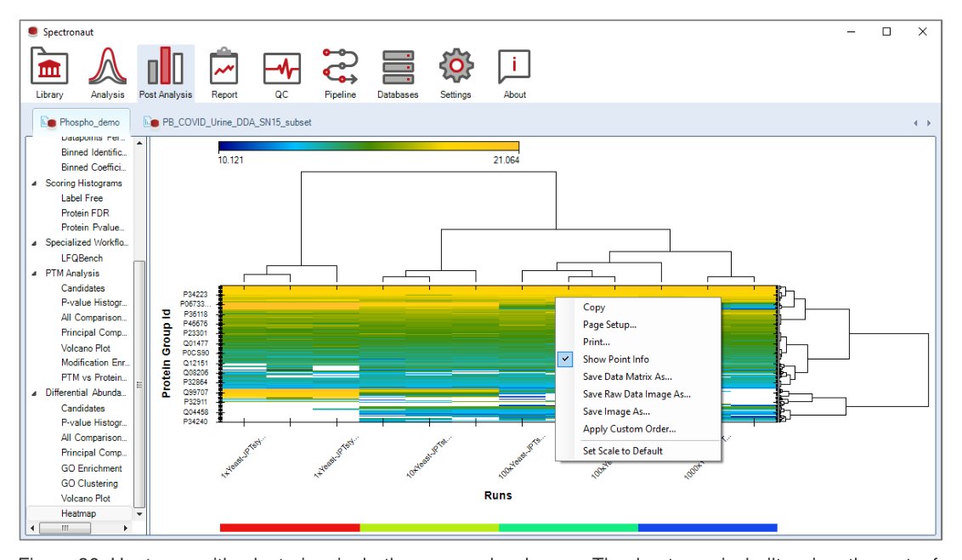
Task: Click the tree horizontal scroll left arrow
Action: tap(32, 528)
